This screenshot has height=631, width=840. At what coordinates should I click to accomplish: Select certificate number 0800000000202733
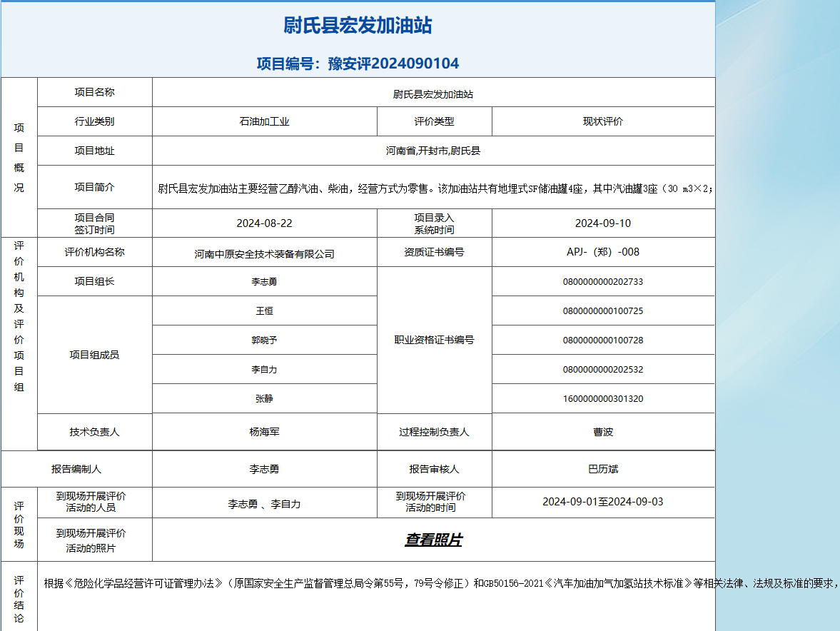point(602,282)
